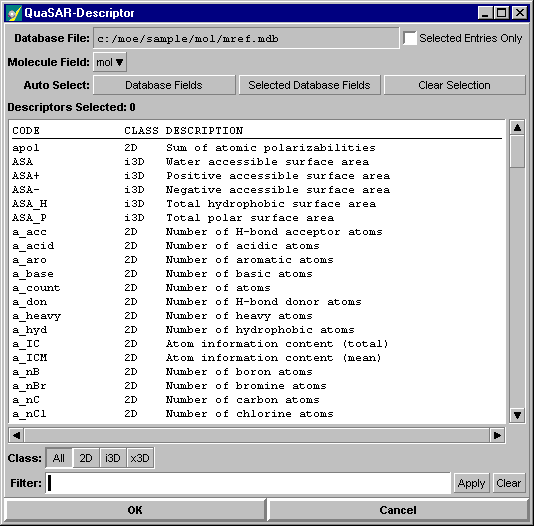Filter list to 2D class

pyautogui.click(x=86, y=458)
